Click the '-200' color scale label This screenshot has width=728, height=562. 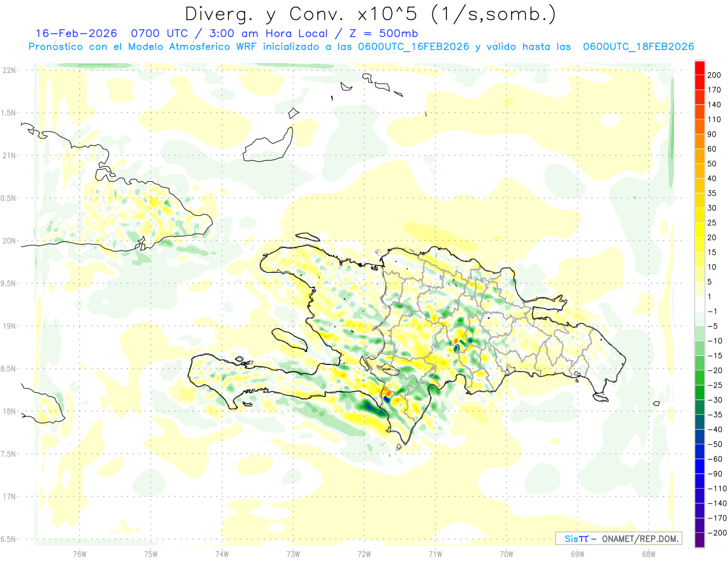point(718,533)
